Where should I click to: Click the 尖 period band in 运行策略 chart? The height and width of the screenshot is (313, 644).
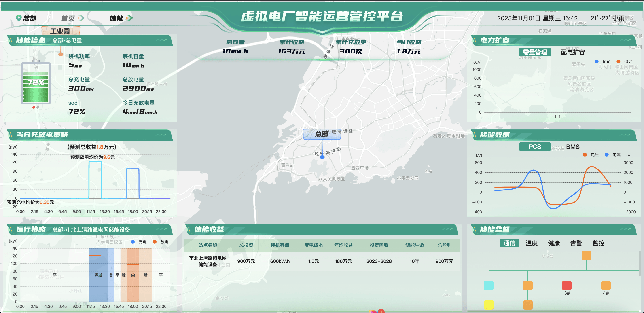(133, 275)
